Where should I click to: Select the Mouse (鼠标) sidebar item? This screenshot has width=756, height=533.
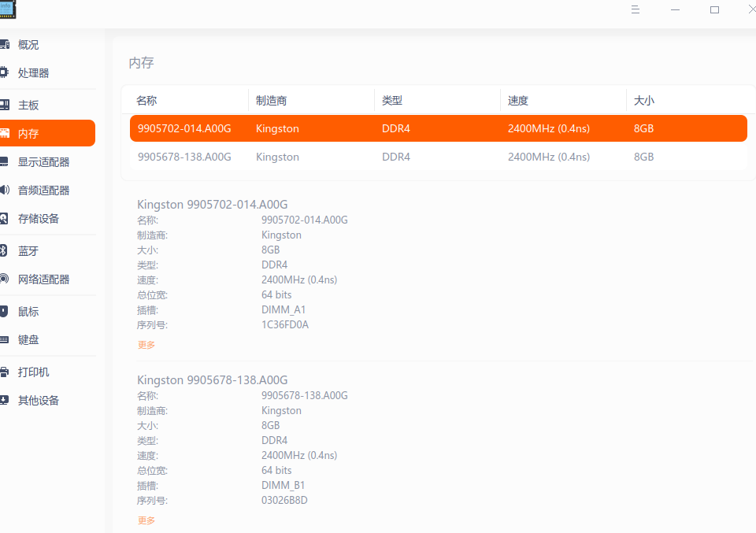pyautogui.click(x=28, y=312)
